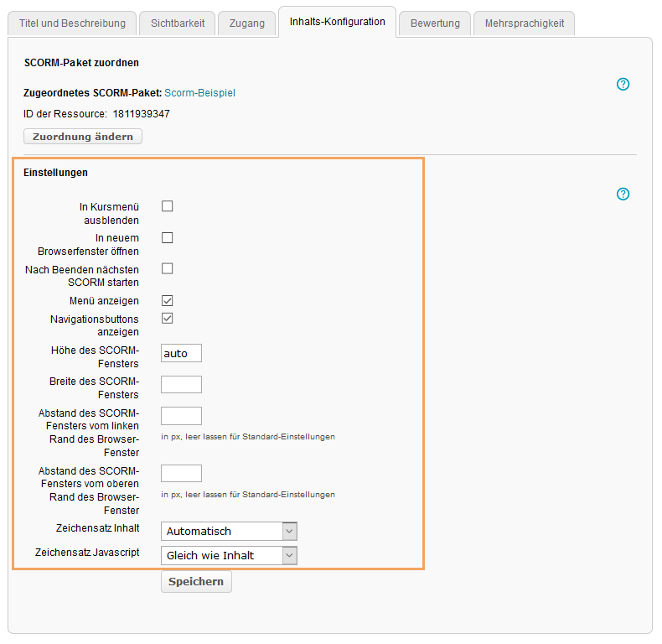Click the Abstand vom linken Rand field
This screenshot has height=644, width=662.
click(181, 416)
